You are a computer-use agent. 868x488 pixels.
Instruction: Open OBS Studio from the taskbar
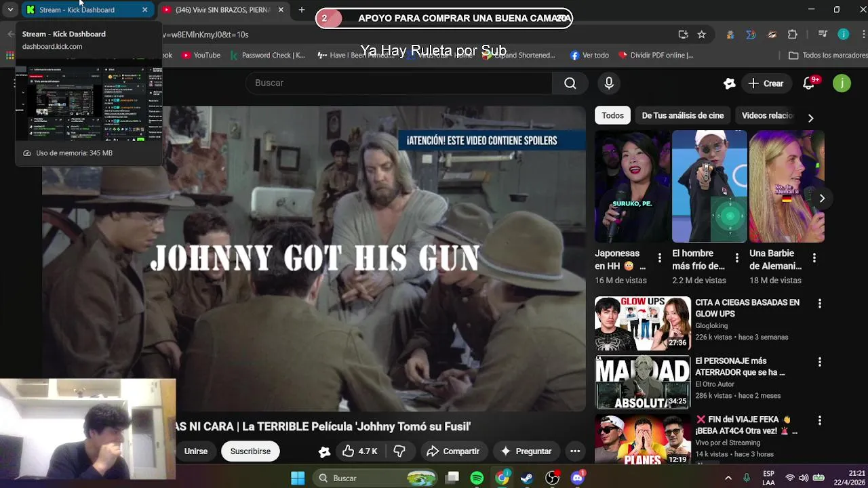pos(553,478)
